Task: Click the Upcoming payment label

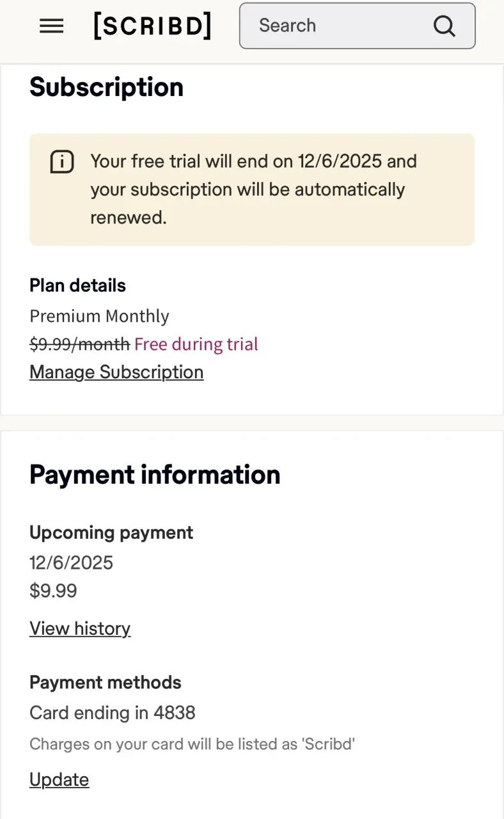Action: (111, 532)
